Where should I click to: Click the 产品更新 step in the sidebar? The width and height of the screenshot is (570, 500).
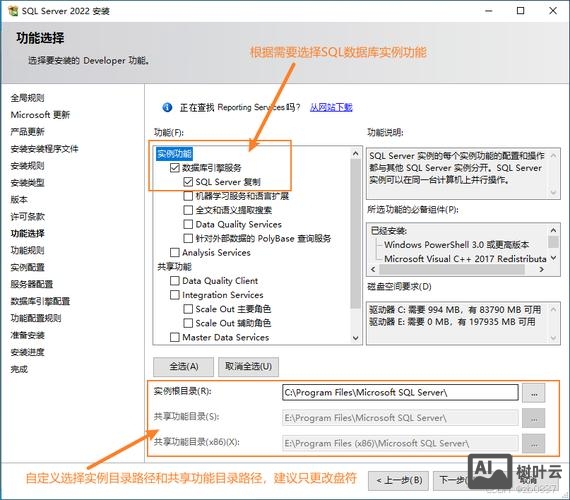27,132
